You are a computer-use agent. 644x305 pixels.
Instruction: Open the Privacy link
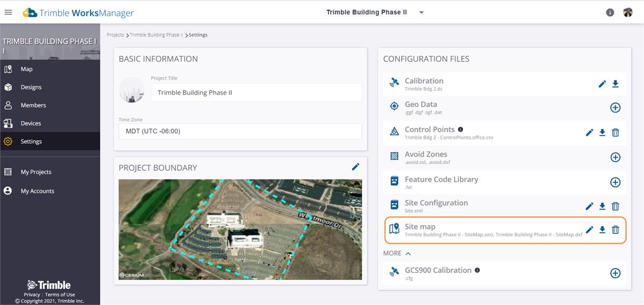32,294
